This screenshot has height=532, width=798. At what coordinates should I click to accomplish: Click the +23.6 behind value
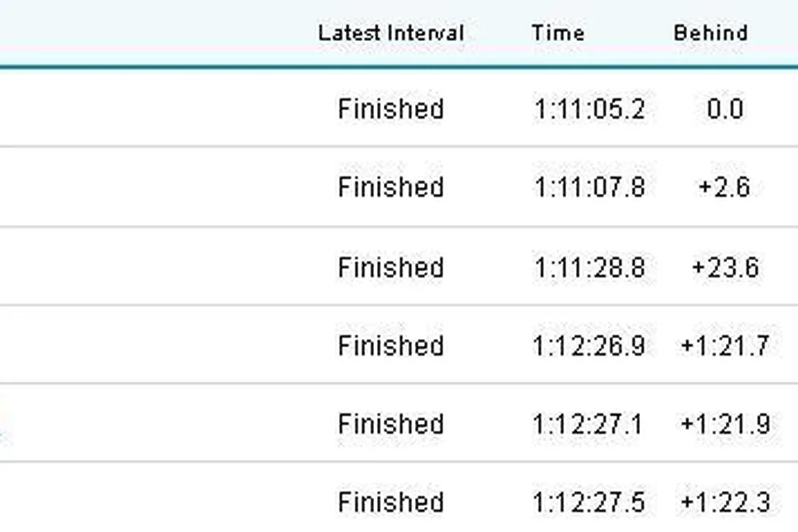[x=724, y=268]
